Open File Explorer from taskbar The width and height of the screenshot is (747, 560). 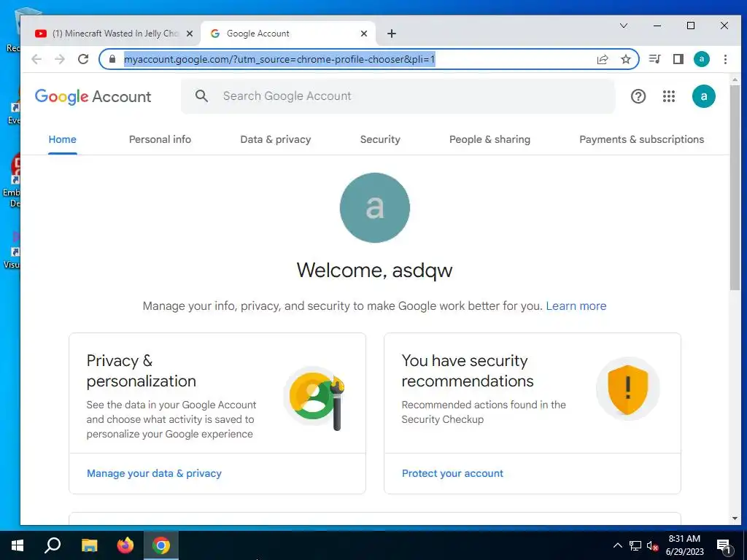[x=89, y=545]
